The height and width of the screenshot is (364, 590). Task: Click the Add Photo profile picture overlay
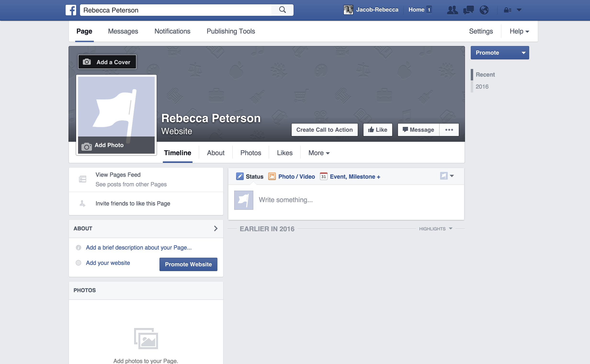point(116,145)
